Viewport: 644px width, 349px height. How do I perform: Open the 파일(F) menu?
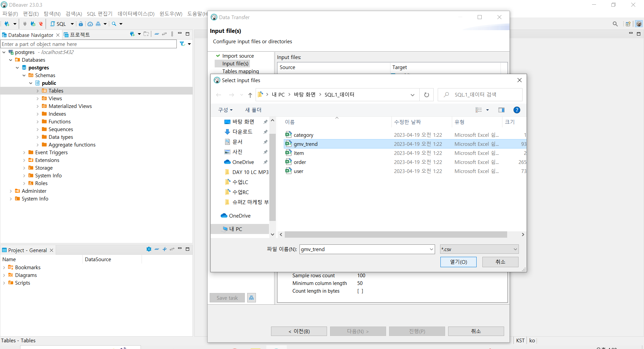click(10, 14)
